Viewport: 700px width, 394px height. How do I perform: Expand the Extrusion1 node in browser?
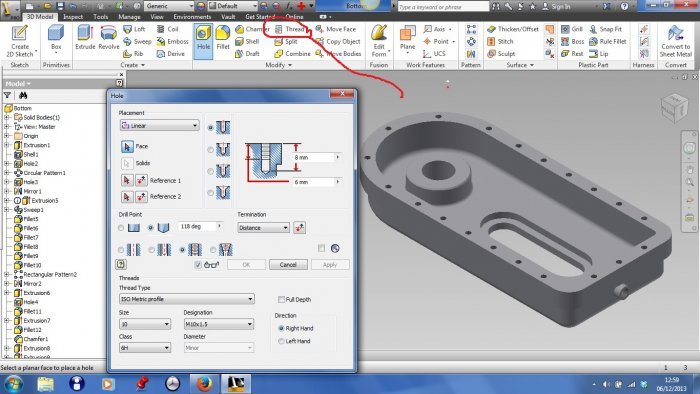(7, 145)
